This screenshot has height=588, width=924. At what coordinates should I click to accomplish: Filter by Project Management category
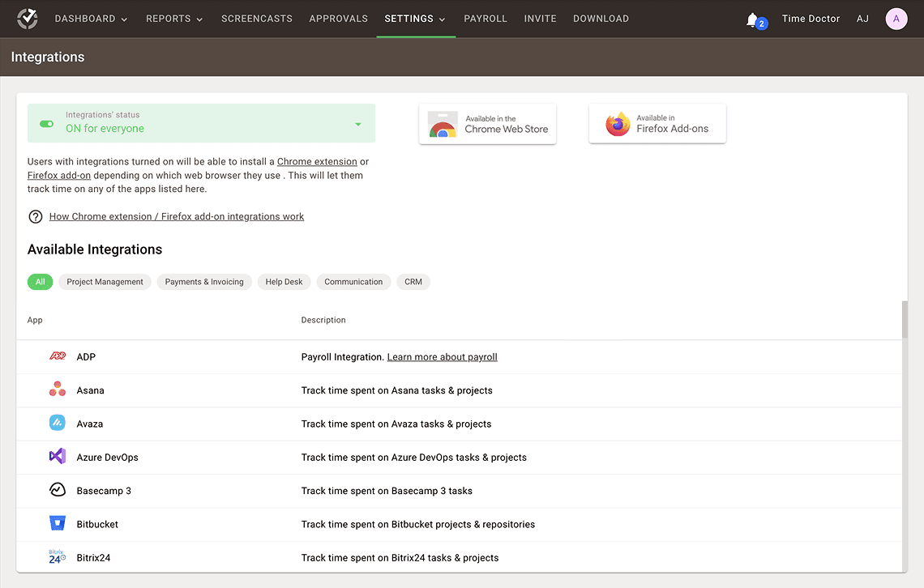[105, 282]
